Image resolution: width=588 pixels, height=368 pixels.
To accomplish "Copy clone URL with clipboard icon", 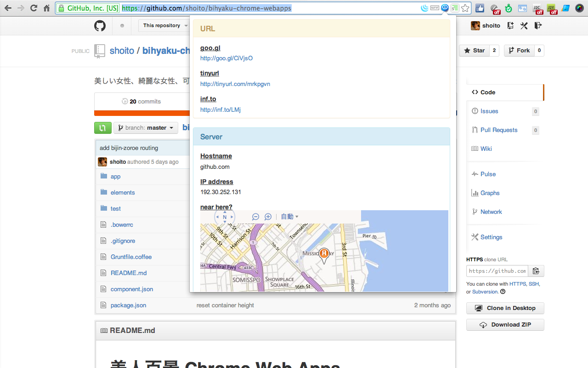I will pyautogui.click(x=536, y=271).
